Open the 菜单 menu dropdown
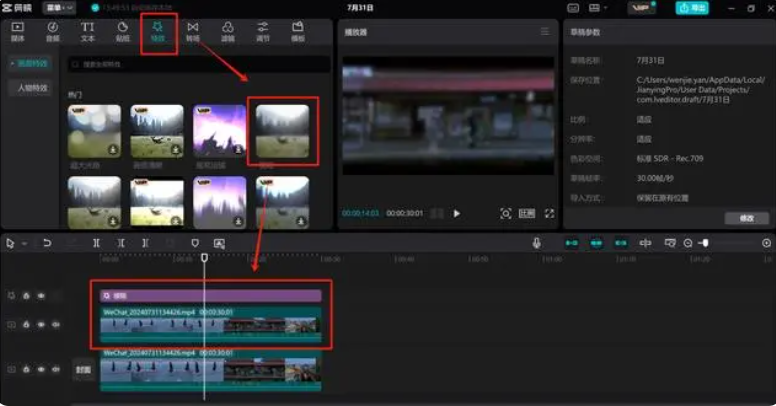 pos(59,8)
